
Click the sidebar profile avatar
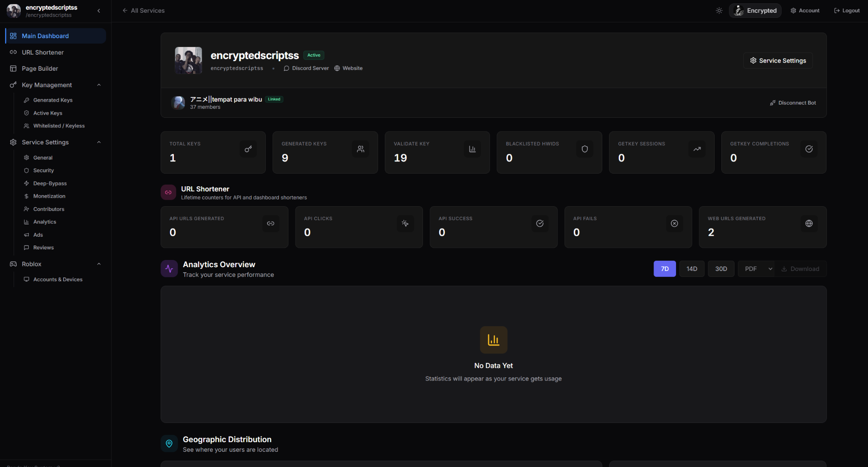coord(14,11)
